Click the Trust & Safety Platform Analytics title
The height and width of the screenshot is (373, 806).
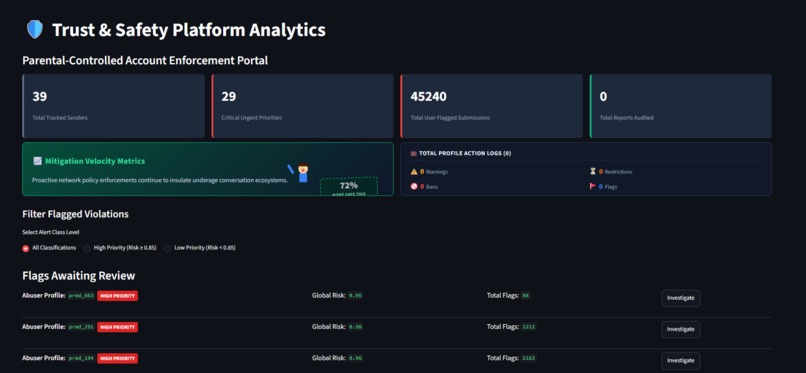[189, 30]
